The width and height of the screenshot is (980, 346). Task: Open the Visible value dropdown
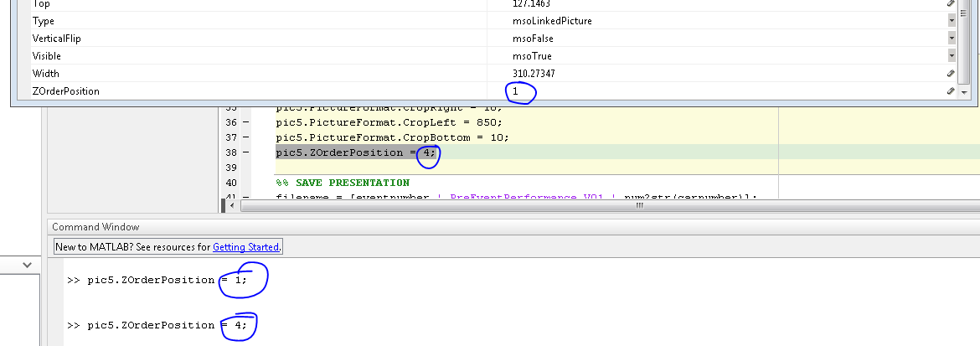(x=952, y=56)
